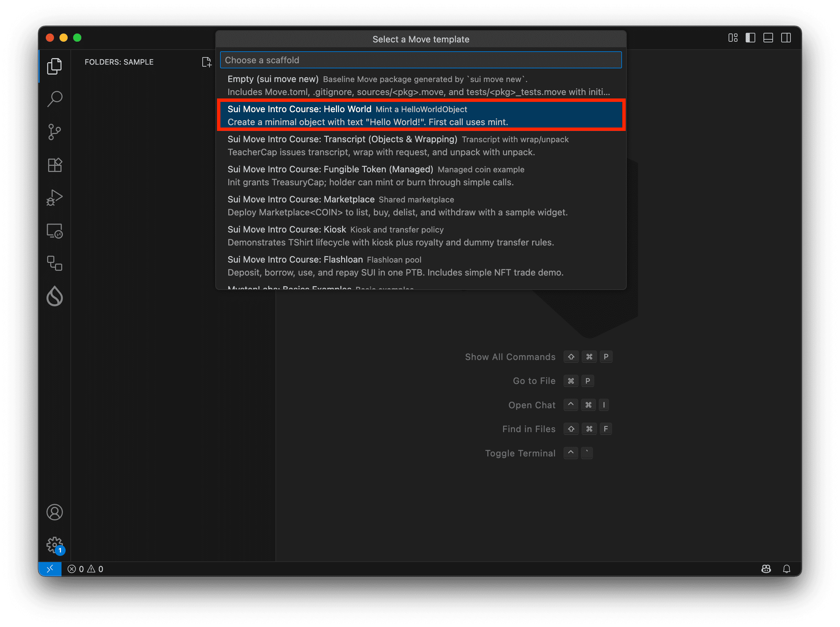
Task: Toggle the secondary side bar layout button
Action: 786,38
